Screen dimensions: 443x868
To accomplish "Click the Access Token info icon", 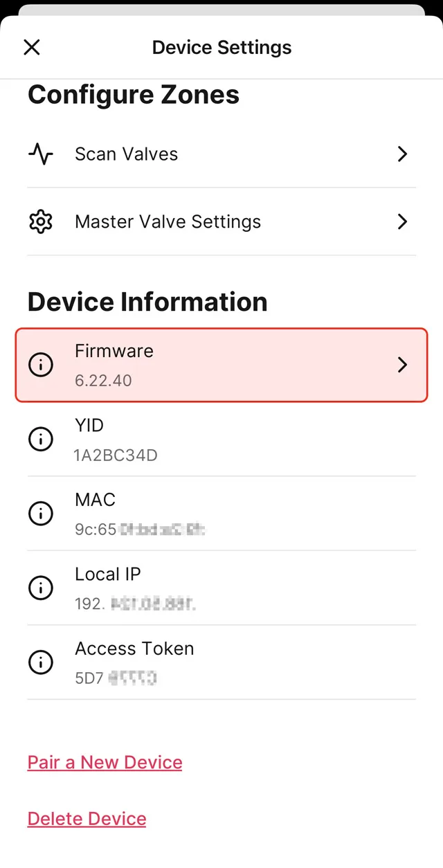I will [41, 662].
